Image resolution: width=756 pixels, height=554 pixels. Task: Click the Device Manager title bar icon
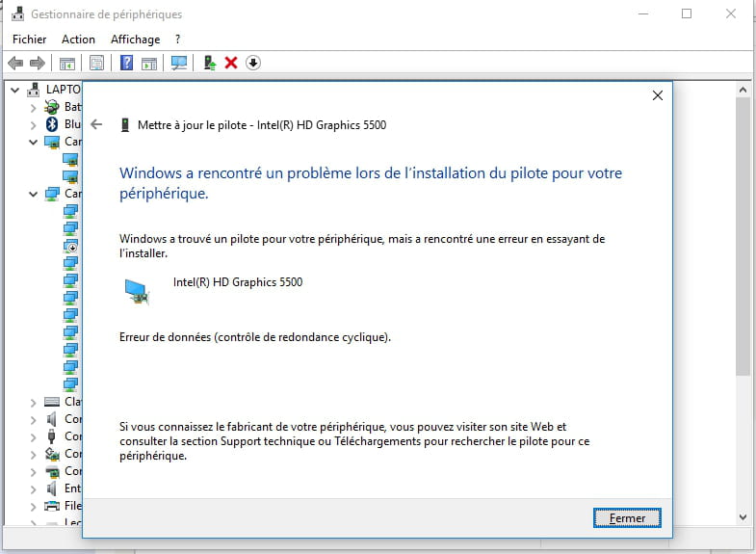pyautogui.click(x=18, y=14)
